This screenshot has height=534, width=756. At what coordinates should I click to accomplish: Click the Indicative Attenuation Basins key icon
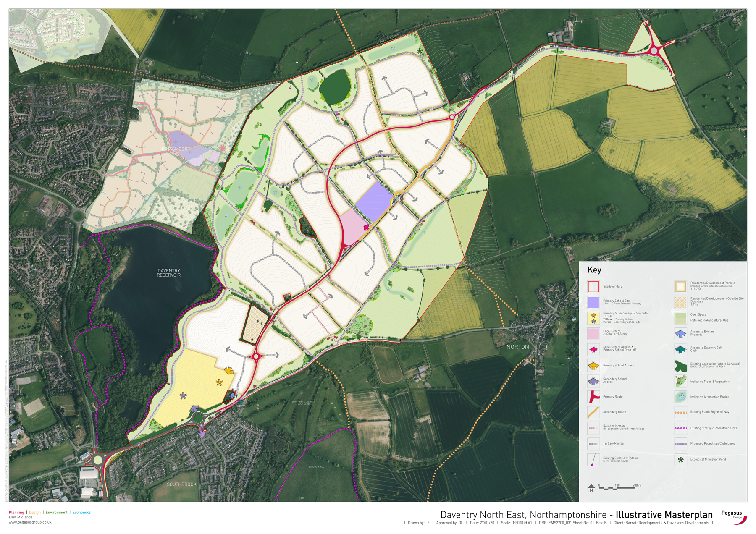coord(680,397)
